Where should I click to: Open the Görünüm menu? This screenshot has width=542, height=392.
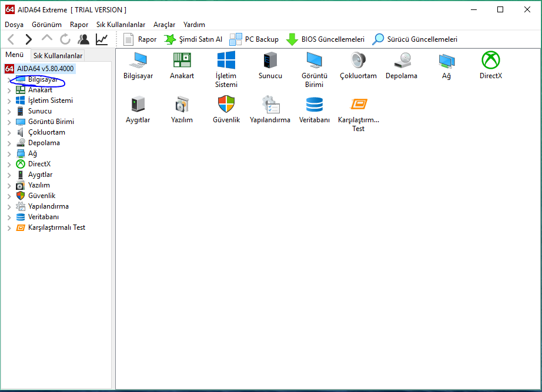click(46, 25)
